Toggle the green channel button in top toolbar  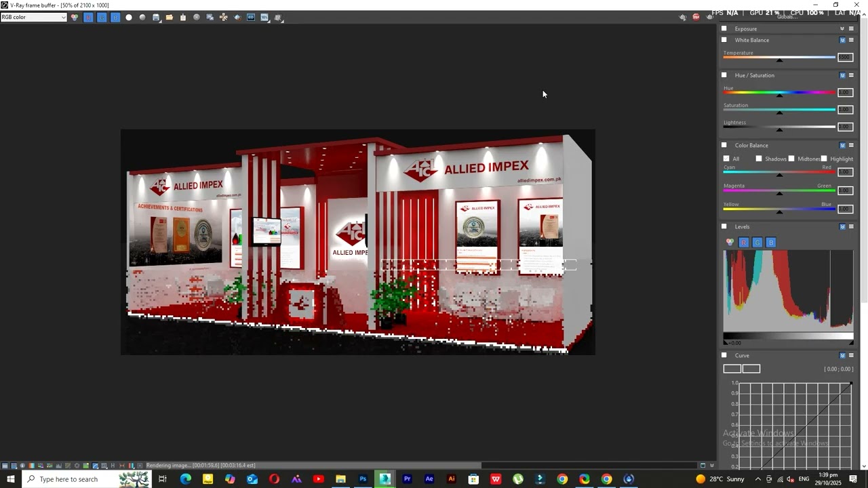click(102, 17)
